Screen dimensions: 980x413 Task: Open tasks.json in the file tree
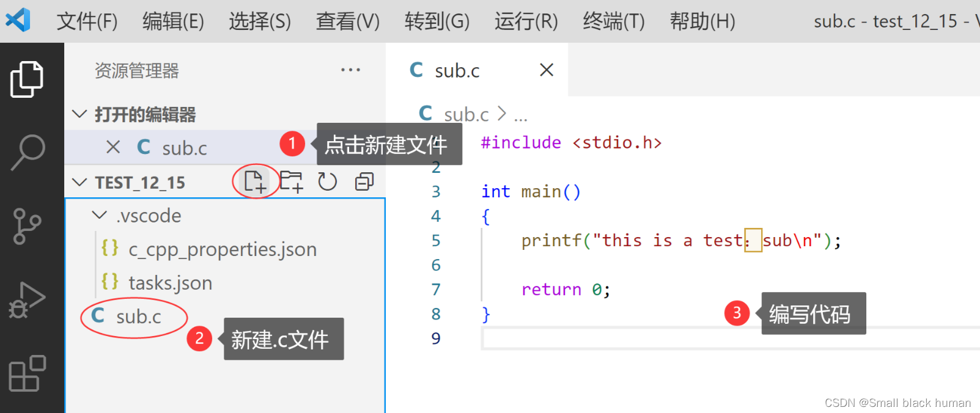(x=170, y=283)
